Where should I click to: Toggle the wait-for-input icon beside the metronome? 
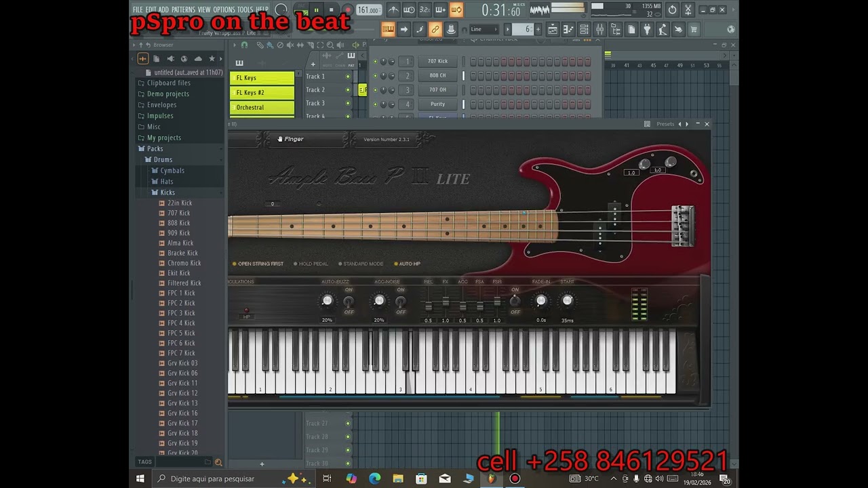tap(409, 9)
